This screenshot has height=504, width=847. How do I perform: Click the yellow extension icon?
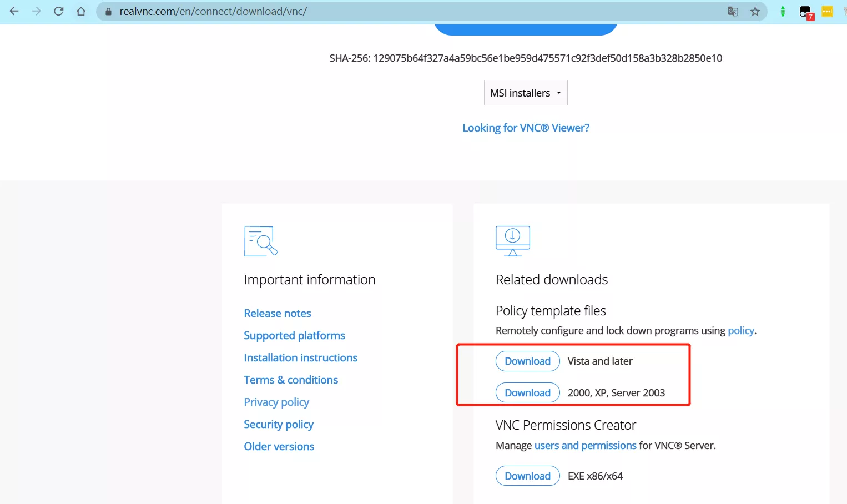(x=827, y=11)
